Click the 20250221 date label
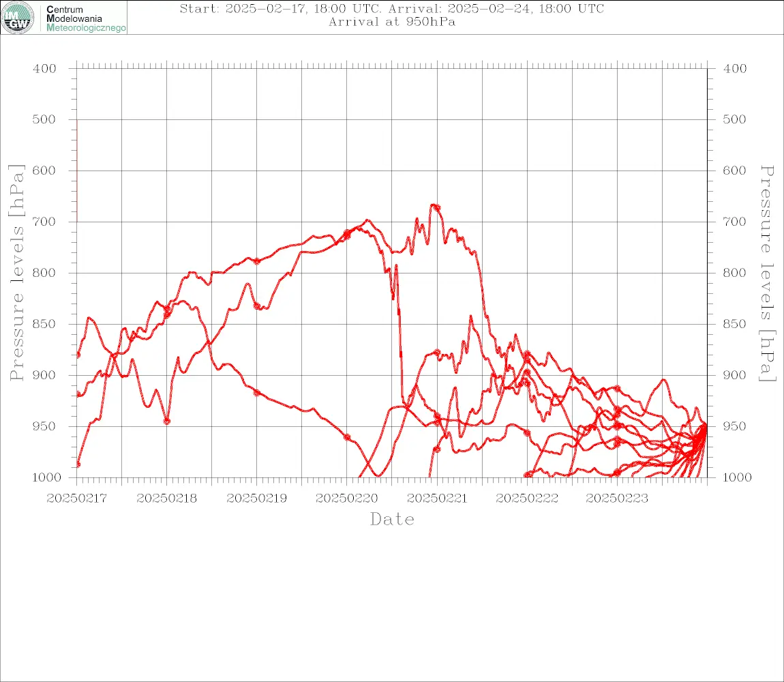784x682 pixels. tap(437, 499)
